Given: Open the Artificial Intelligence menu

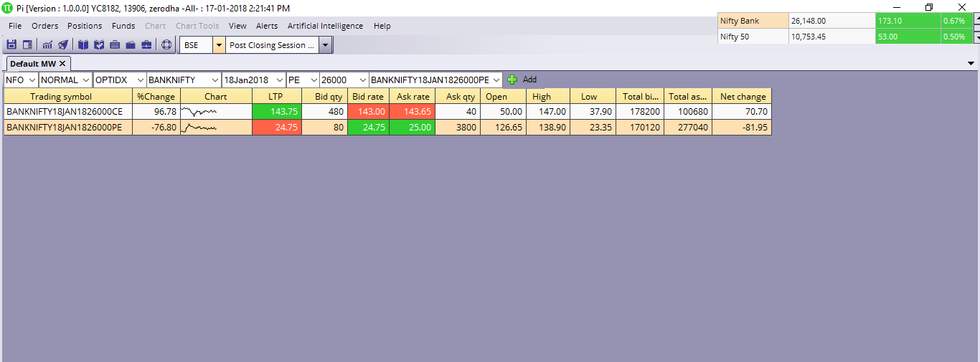Looking at the screenshot, I should 325,26.
